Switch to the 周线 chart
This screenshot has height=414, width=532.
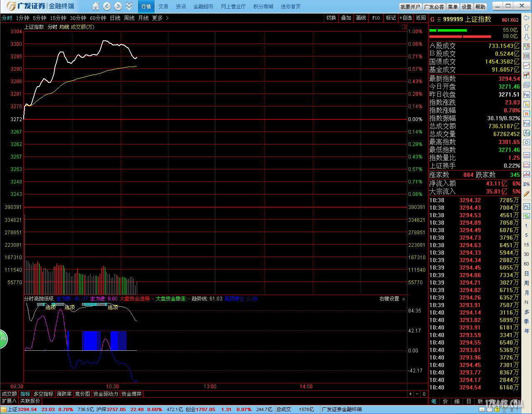coord(129,18)
